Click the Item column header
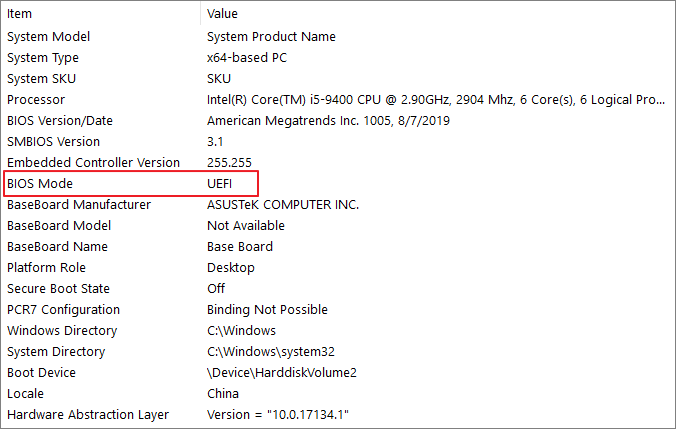Image resolution: width=676 pixels, height=429 pixels. (x=20, y=14)
